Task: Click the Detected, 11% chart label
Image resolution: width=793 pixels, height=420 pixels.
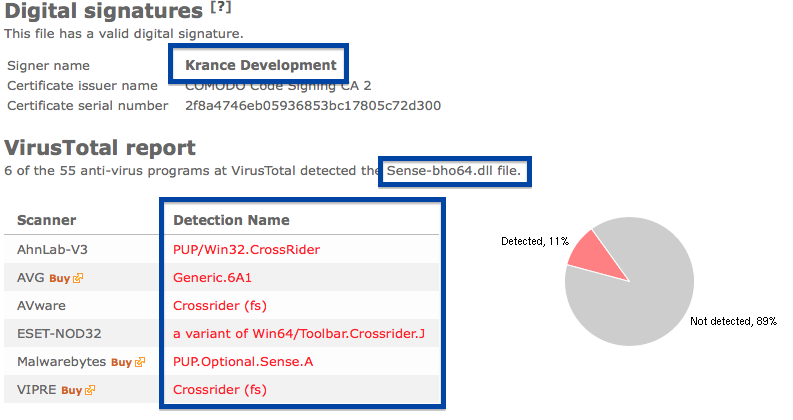Action: (x=535, y=241)
